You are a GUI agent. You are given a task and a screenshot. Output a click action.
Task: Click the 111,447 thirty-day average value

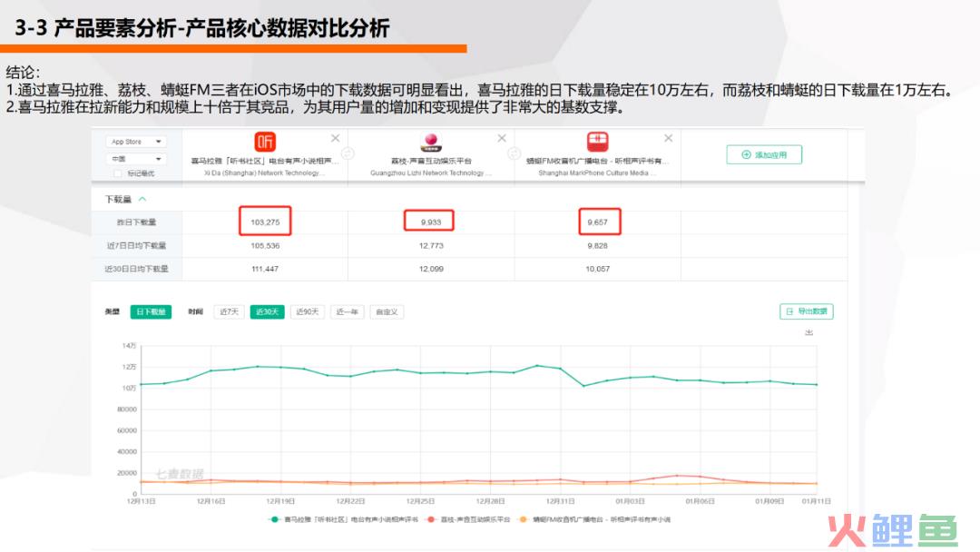(265, 269)
